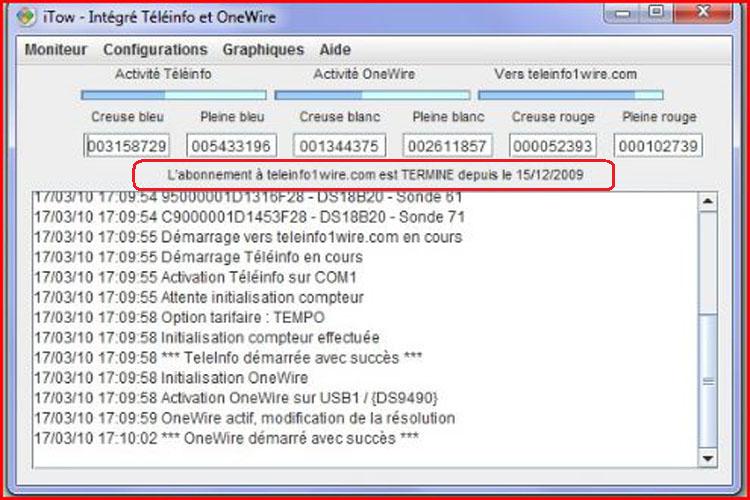
Task: Open the Aide menu
Action: 335,50
